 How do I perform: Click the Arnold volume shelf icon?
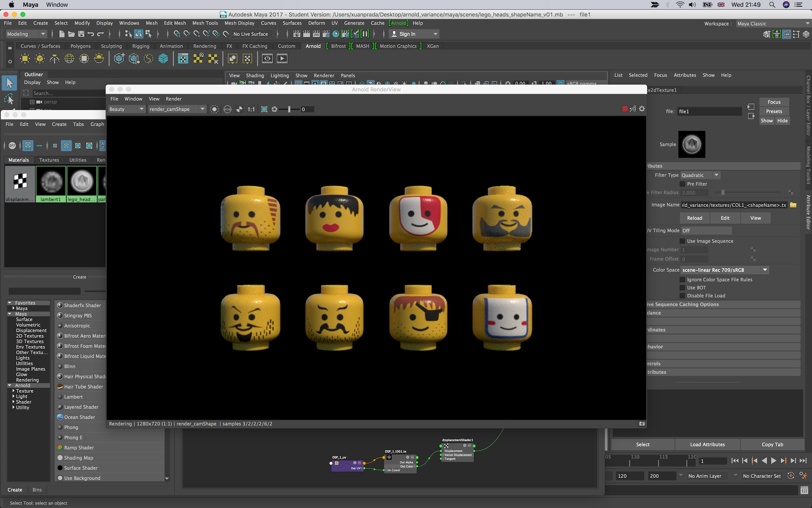tap(163, 58)
